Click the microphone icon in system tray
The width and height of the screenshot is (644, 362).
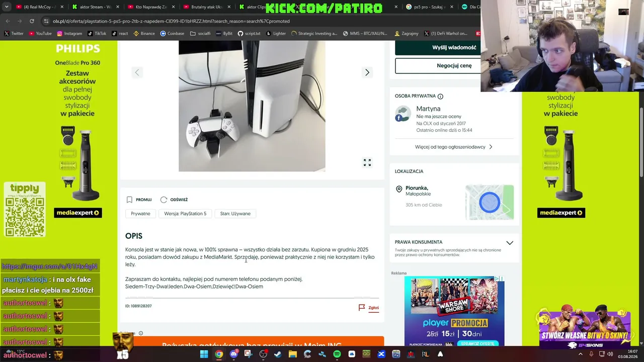(591, 354)
